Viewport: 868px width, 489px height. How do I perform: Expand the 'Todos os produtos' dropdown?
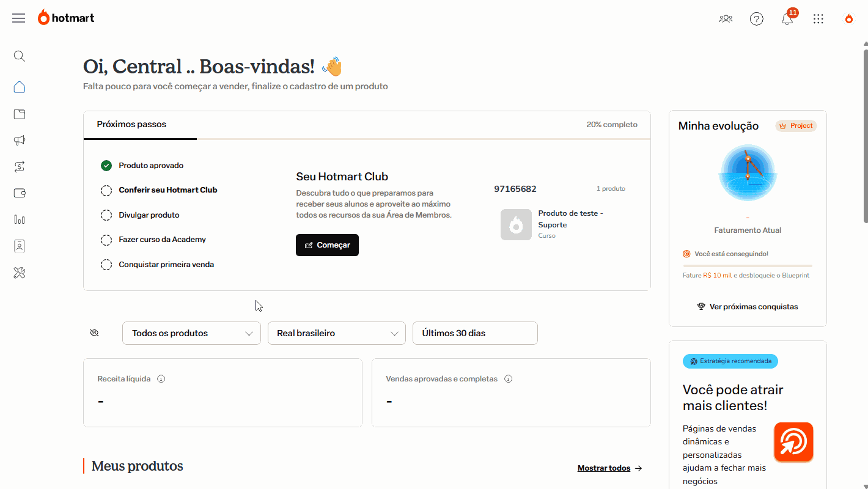[191, 333]
